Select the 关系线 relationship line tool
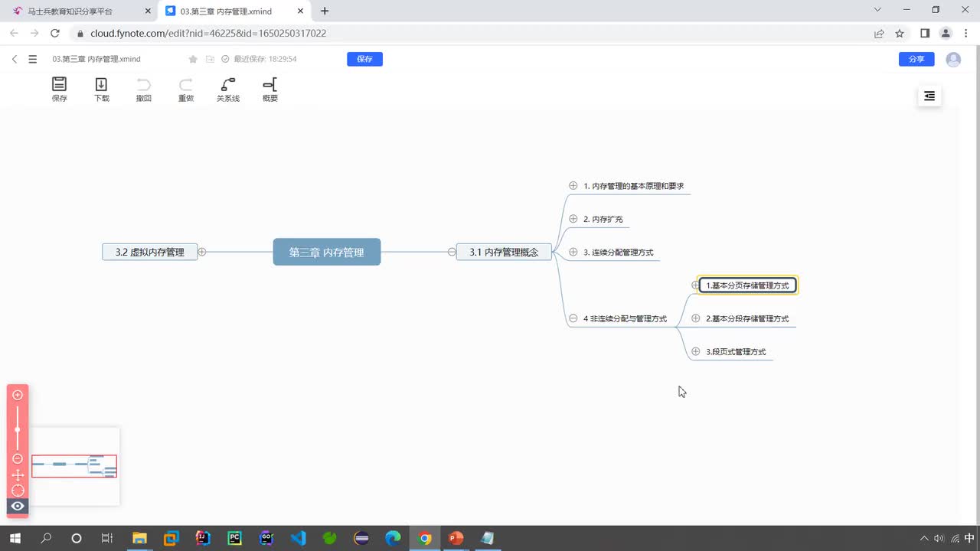The image size is (980, 551). pos(227,89)
